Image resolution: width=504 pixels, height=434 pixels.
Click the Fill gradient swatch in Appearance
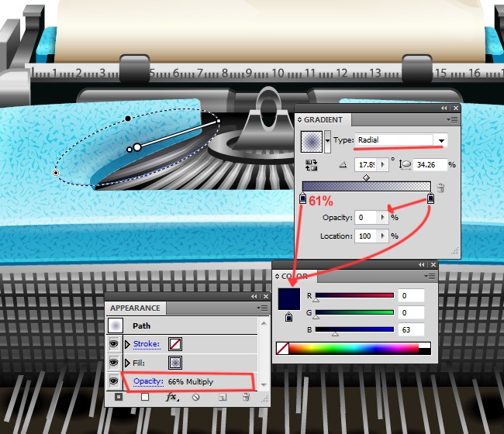click(x=175, y=363)
